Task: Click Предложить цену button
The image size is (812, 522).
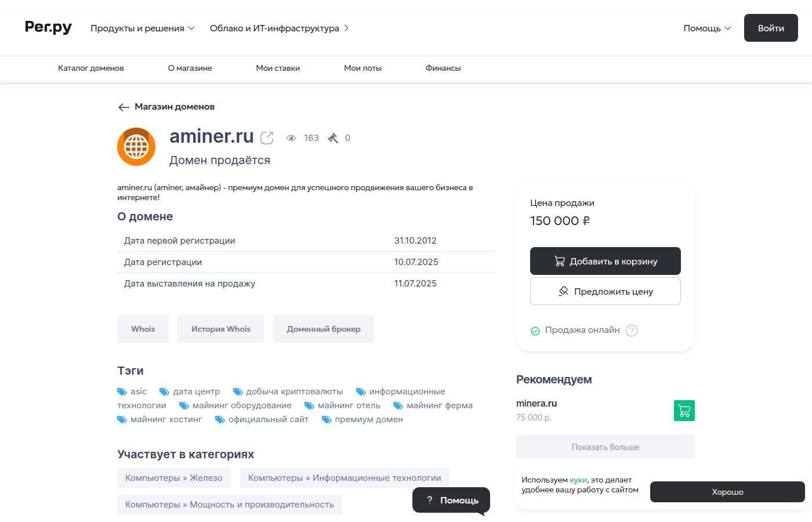Action: tap(606, 291)
